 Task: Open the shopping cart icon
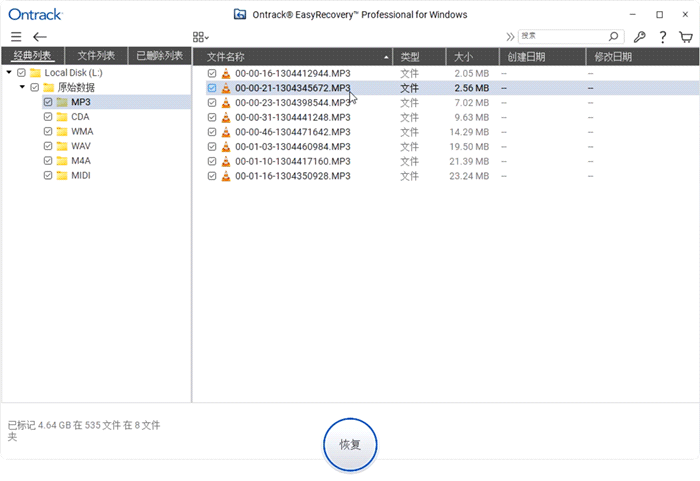686,37
